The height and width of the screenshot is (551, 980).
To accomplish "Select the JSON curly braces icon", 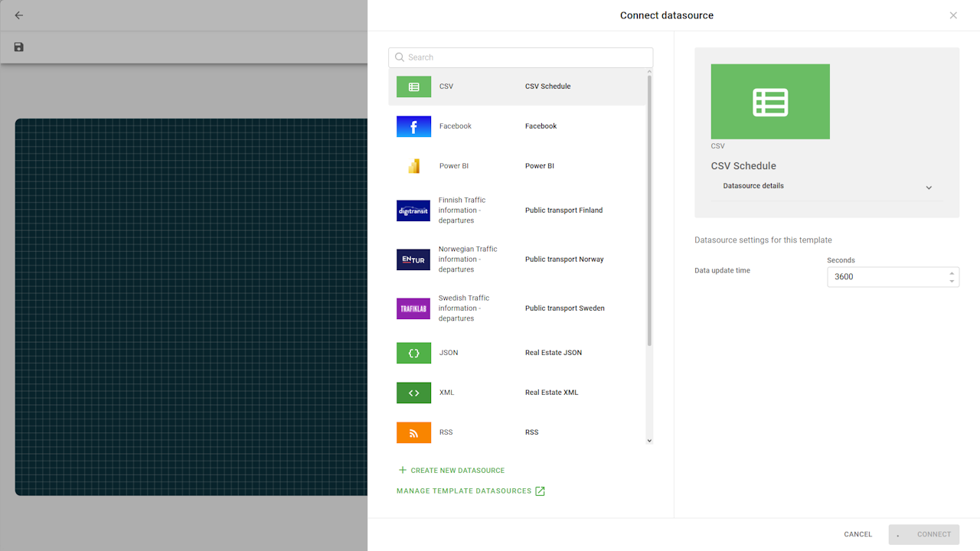I will pos(413,353).
